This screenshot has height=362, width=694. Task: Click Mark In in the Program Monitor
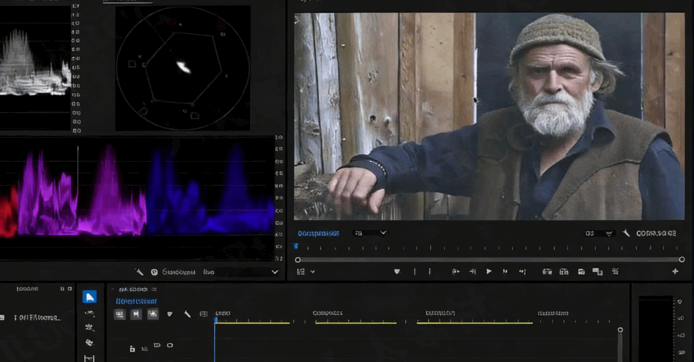(415, 271)
